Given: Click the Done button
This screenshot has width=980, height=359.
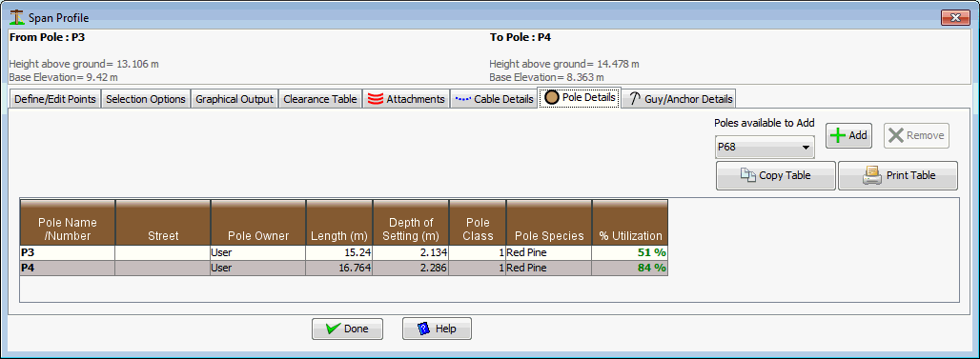Looking at the screenshot, I should [347, 329].
